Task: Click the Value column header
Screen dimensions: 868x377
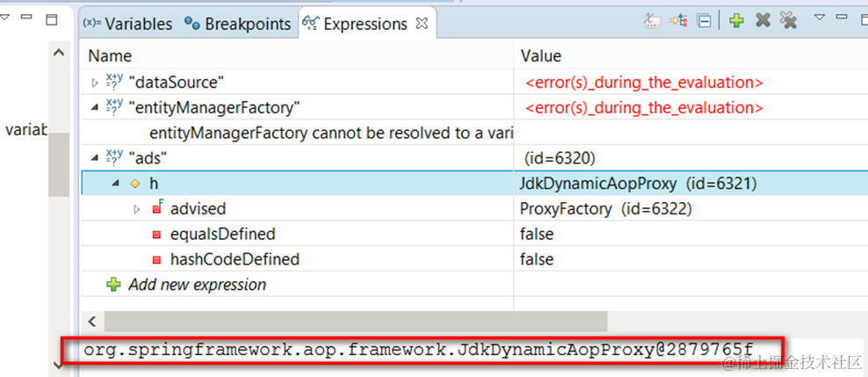Action: [x=541, y=56]
